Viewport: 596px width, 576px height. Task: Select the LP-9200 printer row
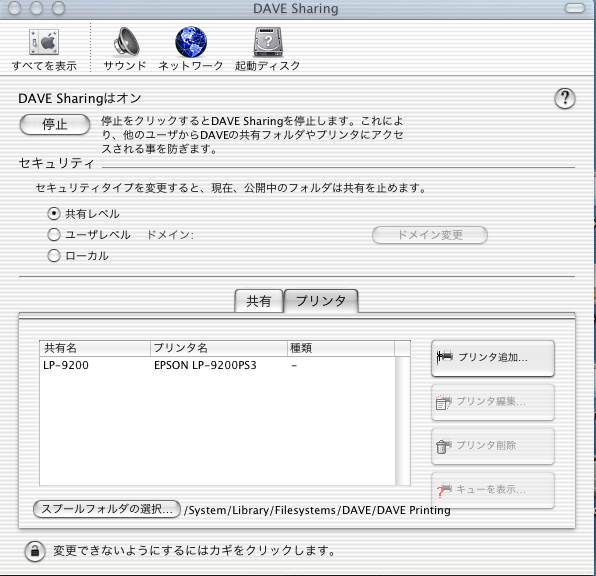point(217,365)
